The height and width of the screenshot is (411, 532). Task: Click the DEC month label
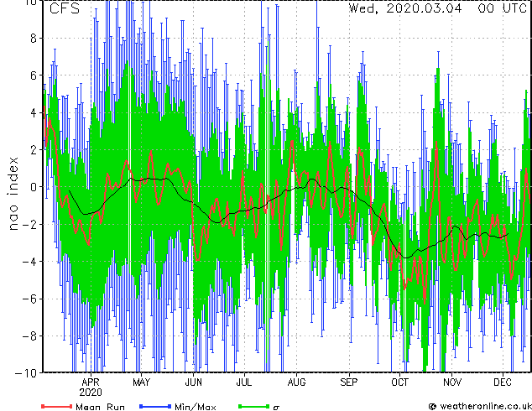[503, 382]
